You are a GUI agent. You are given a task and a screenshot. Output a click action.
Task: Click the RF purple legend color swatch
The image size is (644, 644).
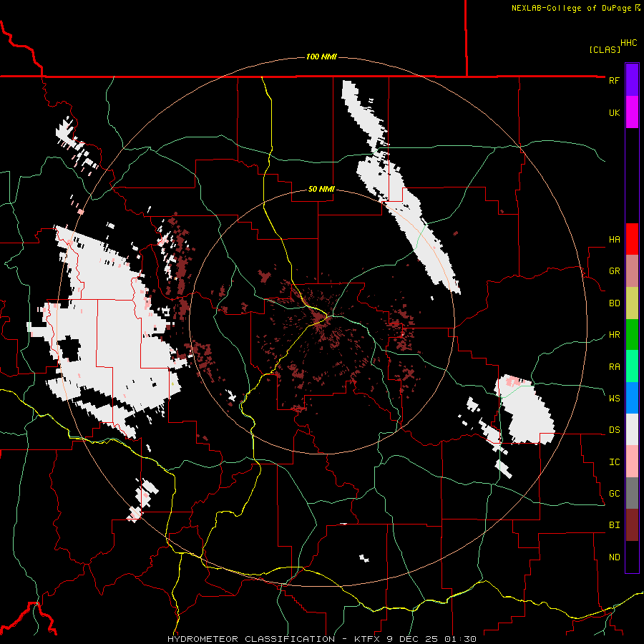tap(632, 80)
